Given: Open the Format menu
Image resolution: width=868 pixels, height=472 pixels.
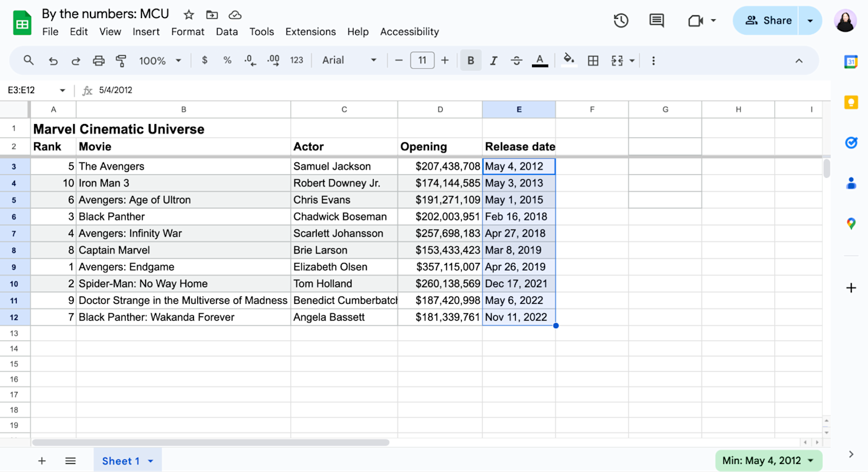Looking at the screenshot, I should 188,32.
